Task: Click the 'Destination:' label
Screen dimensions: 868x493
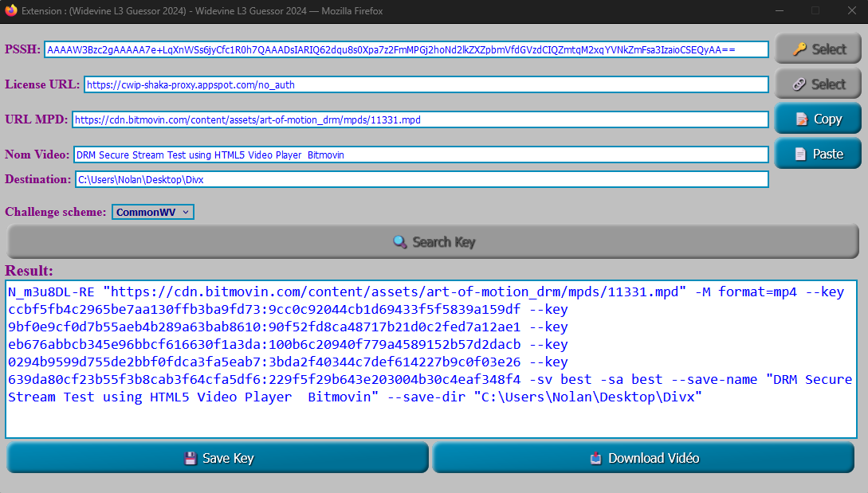Action: [37, 178]
